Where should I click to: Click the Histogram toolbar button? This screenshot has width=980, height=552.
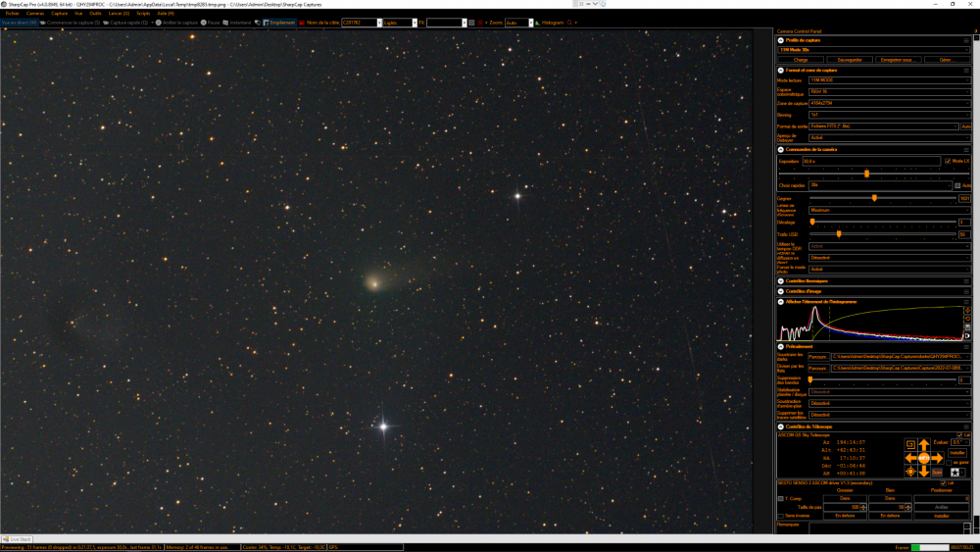[550, 23]
